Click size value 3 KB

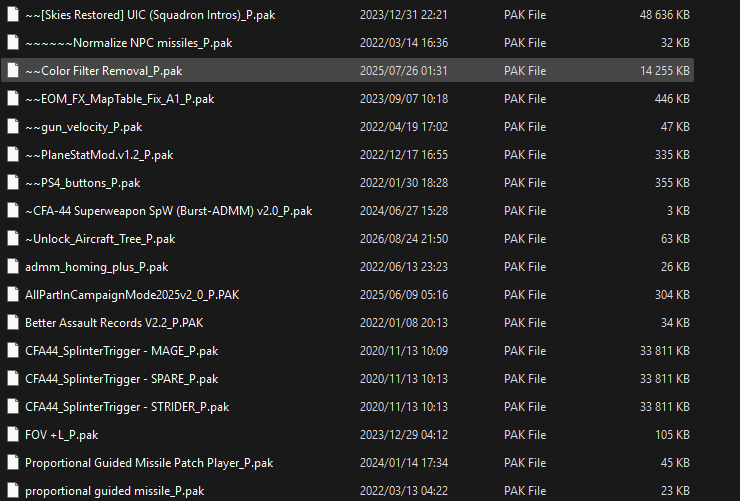click(x=678, y=211)
